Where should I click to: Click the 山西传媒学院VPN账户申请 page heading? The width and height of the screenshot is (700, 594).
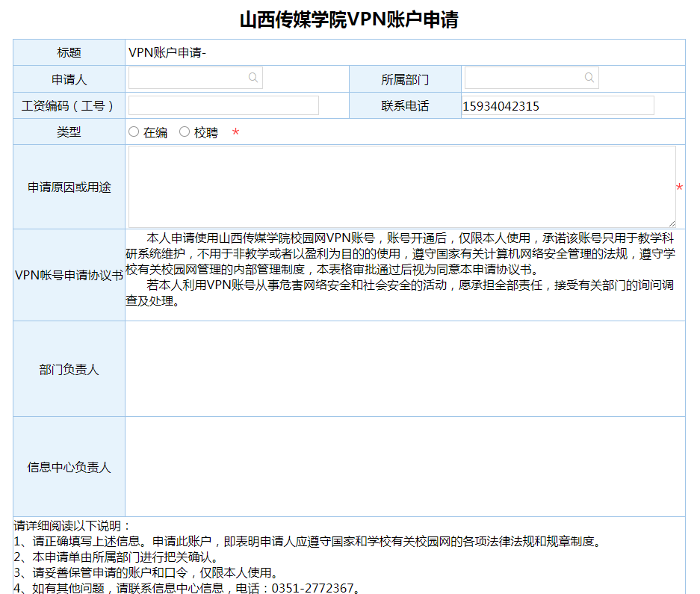(x=349, y=20)
